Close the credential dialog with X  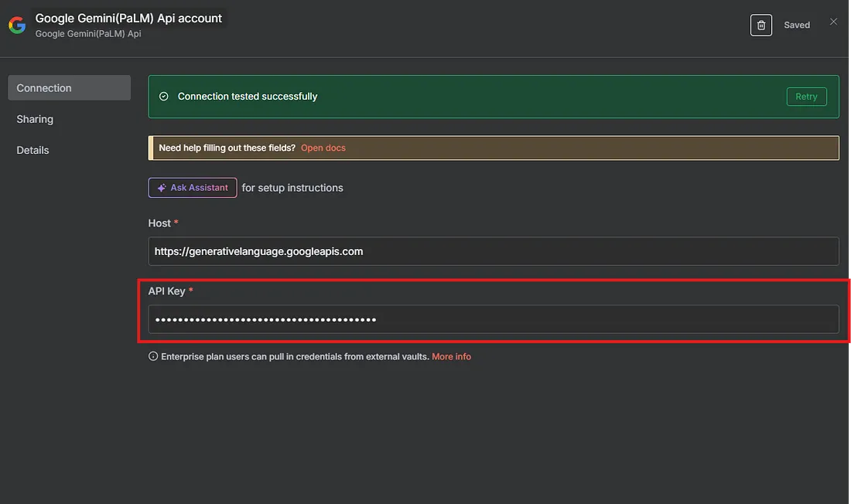click(x=833, y=22)
